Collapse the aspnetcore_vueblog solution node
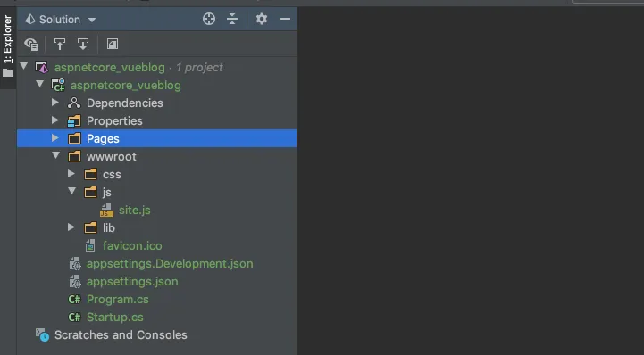Viewport: 644px width, 355px height. [x=24, y=66]
